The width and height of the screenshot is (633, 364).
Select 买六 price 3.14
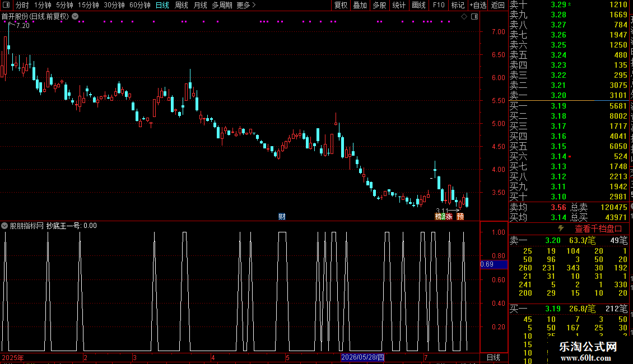[558, 157]
